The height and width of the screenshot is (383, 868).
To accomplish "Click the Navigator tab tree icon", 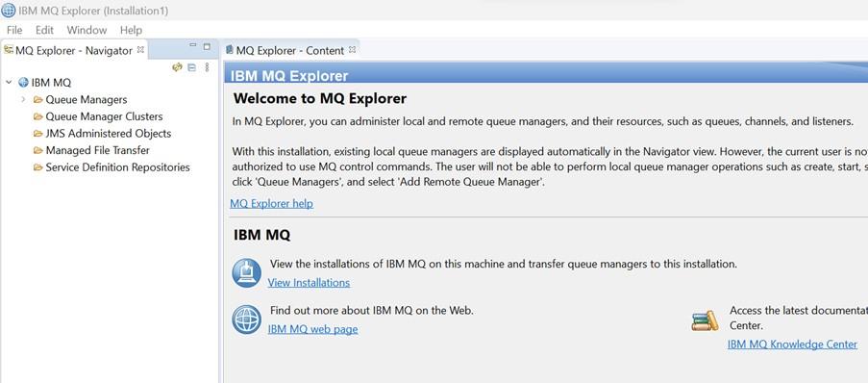I will (9, 50).
